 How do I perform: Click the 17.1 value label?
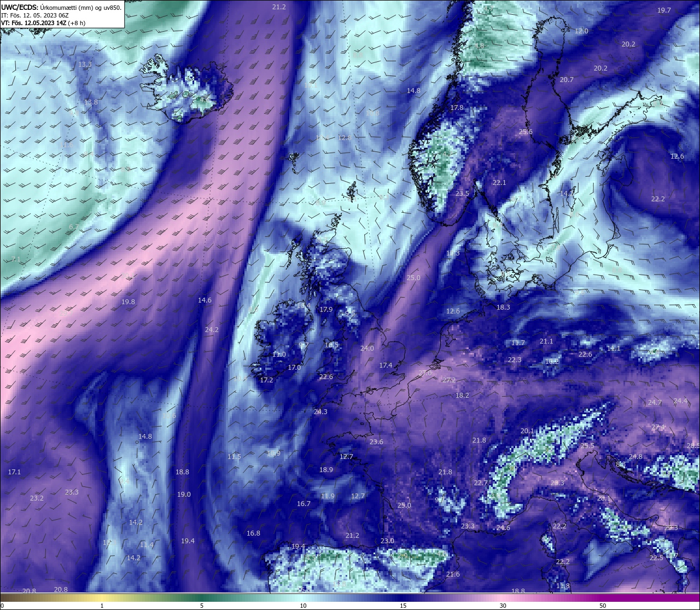(14, 472)
